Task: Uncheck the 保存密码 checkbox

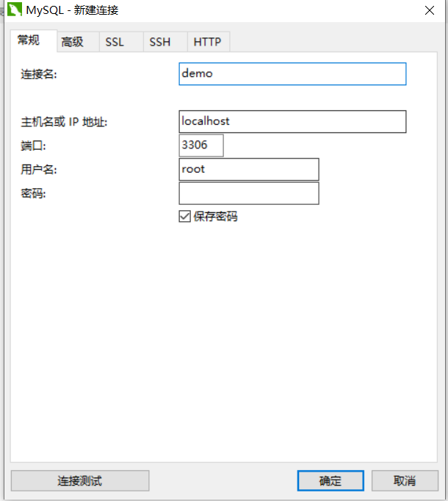Action: (184, 216)
